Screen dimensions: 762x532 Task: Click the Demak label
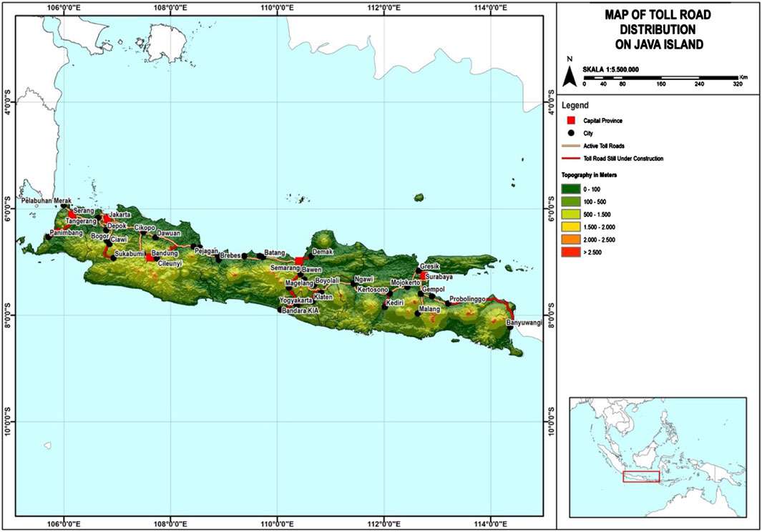(x=323, y=252)
